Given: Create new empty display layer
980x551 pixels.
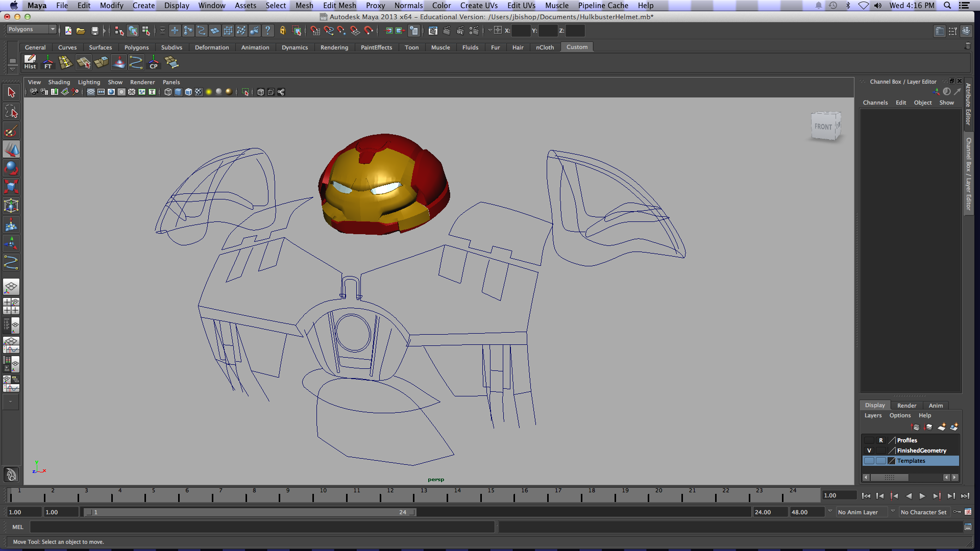Looking at the screenshot, I should pos(942,427).
